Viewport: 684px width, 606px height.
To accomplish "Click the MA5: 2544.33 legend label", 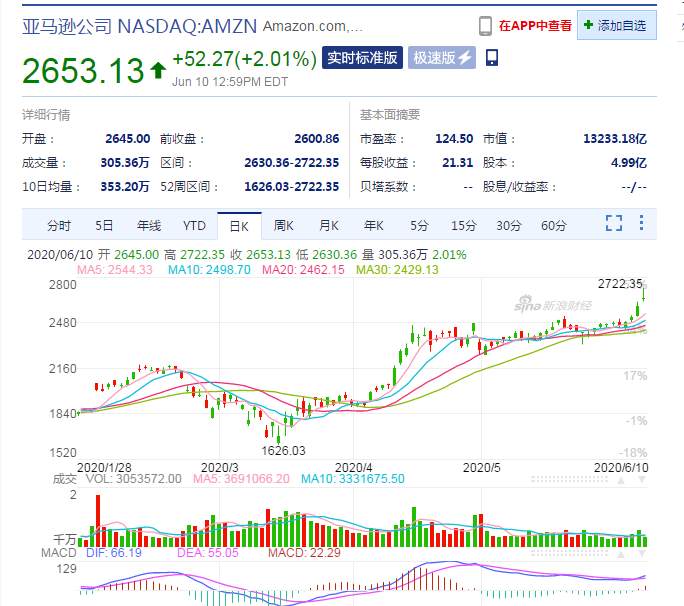I will [x=115, y=270].
